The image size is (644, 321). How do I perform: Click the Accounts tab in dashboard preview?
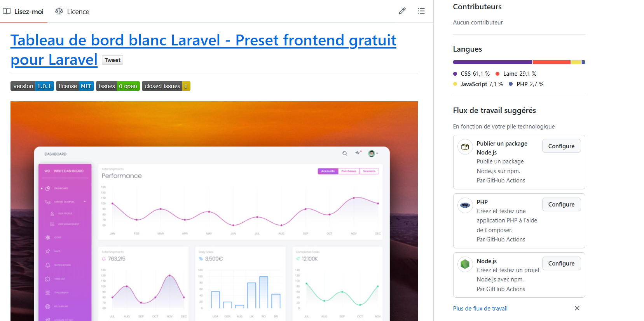point(328,171)
